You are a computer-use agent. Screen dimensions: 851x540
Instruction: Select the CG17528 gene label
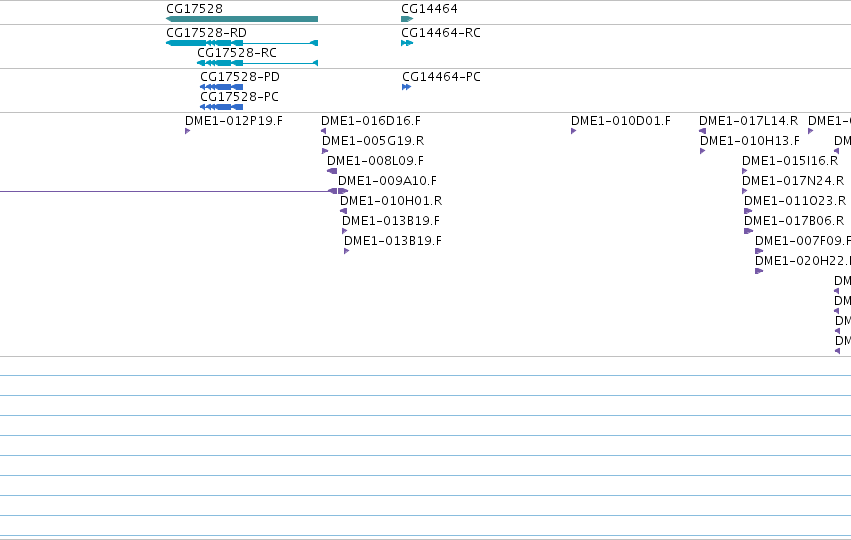[x=194, y=9]
